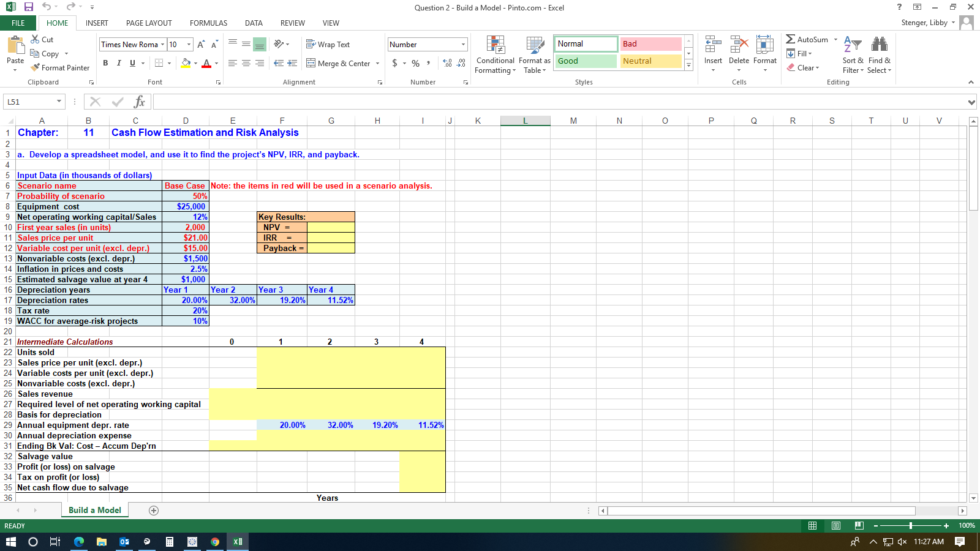Decrease font size with small A icon
The image size is (980, 551).
tap(214, 44)
